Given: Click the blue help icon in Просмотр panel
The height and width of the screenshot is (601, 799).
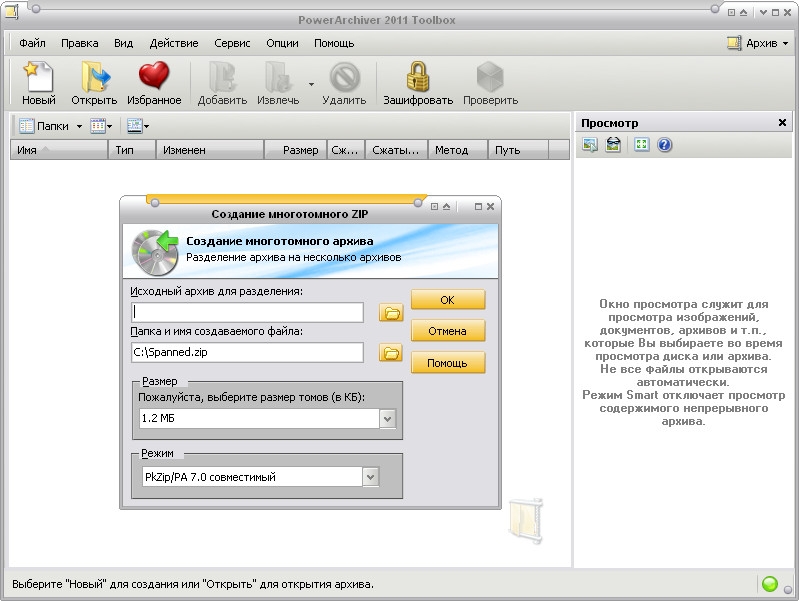Looking at the screenshot, I should click(x=664, y=145).
